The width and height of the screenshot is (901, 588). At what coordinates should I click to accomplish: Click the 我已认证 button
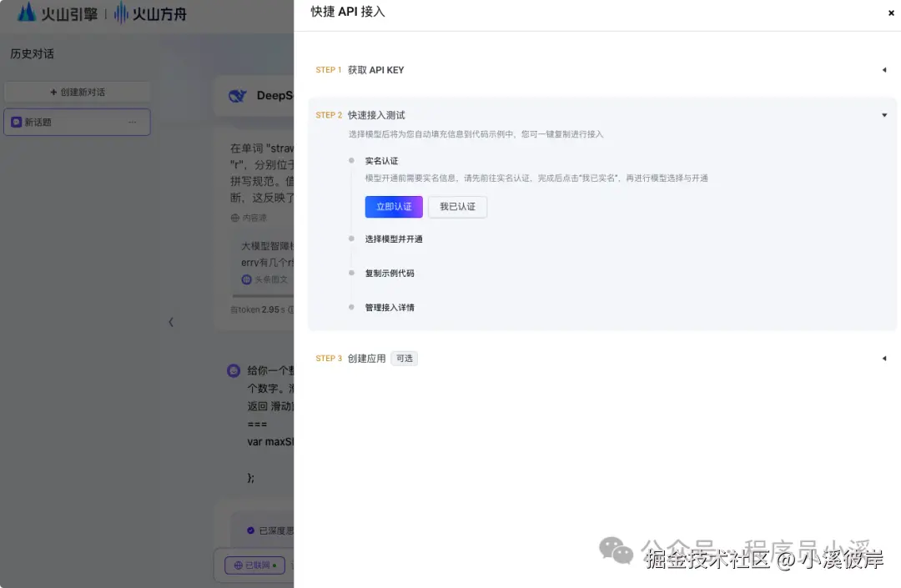coord(457,206)
